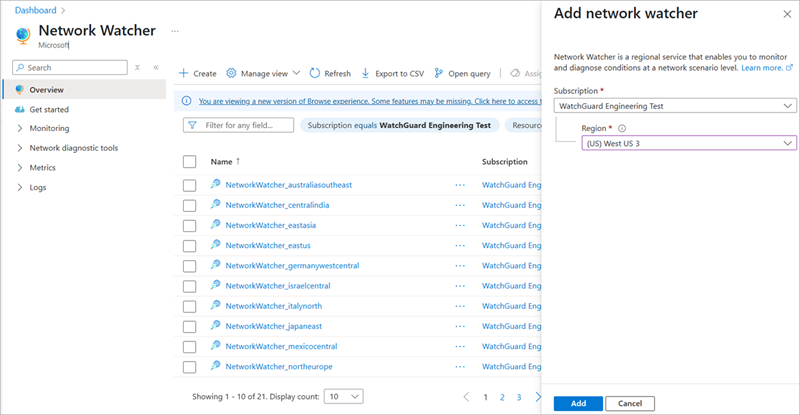Open more options for NetworkWatcher_centralindia

coord(460,205)
